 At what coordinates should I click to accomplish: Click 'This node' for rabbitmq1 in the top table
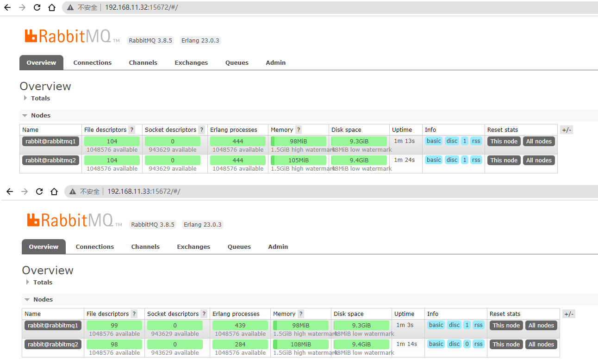504,142
